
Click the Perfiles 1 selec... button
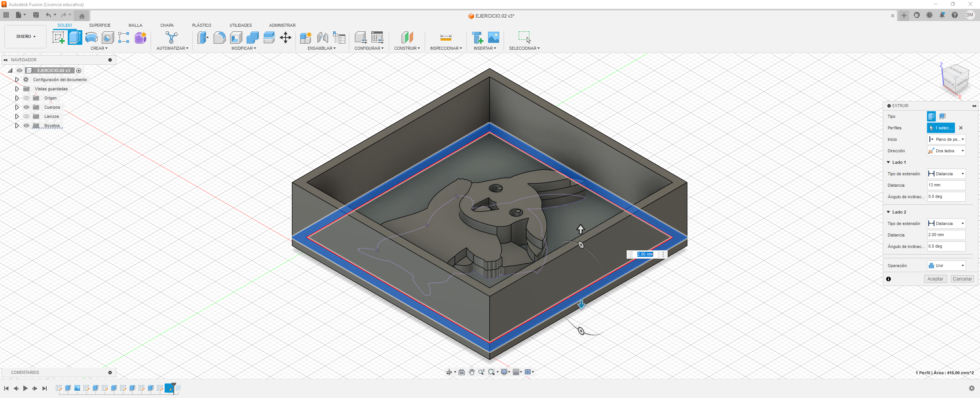(941, 128)
